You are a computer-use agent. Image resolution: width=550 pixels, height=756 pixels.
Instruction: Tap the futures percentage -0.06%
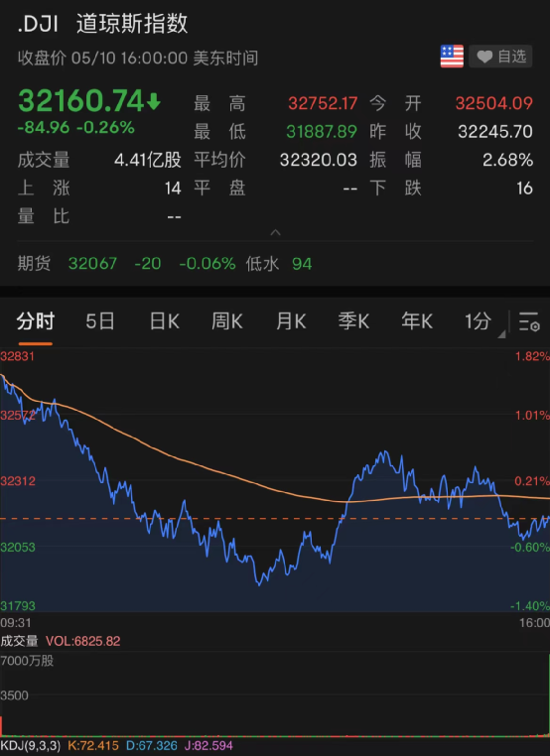click(x=207, y=264)
